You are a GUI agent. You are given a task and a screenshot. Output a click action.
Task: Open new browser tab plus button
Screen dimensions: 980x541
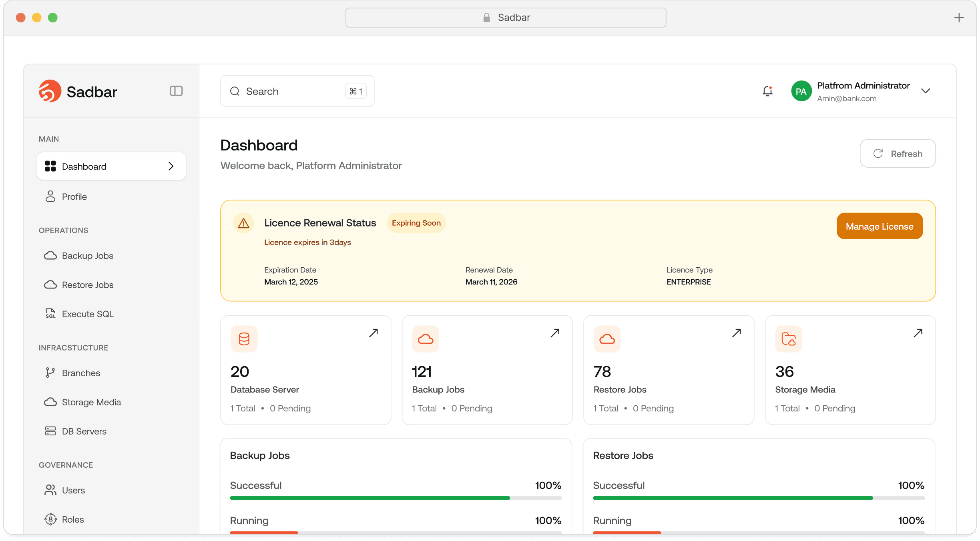tap(959, 18)
